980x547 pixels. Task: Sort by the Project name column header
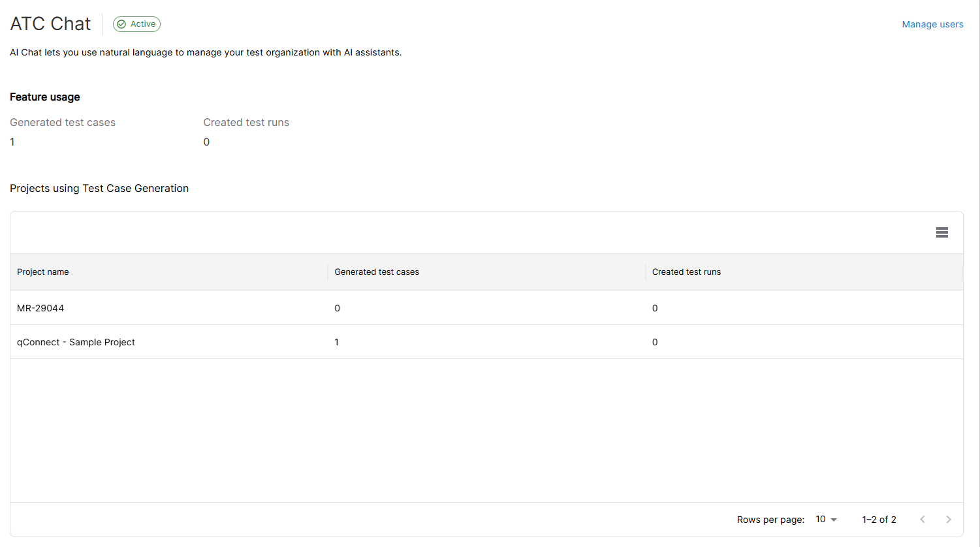click(43, 272)
